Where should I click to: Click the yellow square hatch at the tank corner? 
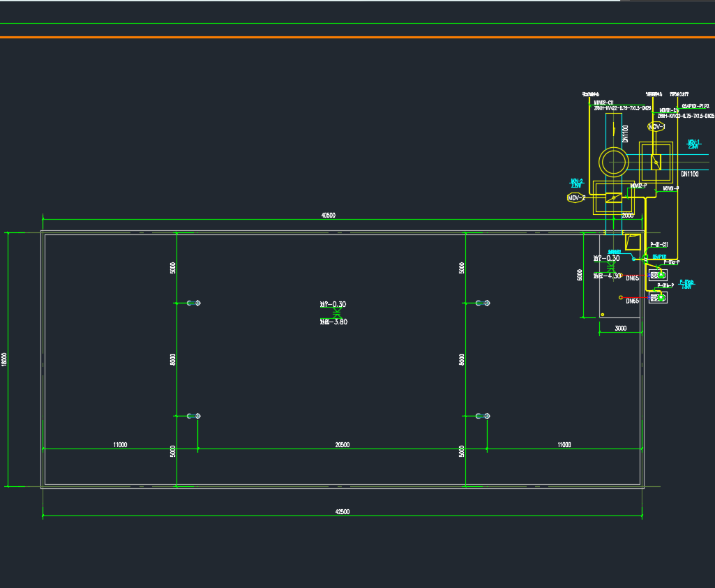[x=633, y=242]
